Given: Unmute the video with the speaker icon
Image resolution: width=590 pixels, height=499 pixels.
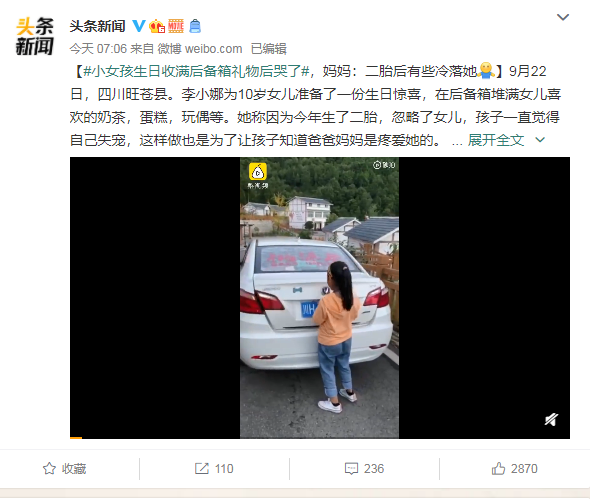Looking at the screenshot, I should point(551,419).
